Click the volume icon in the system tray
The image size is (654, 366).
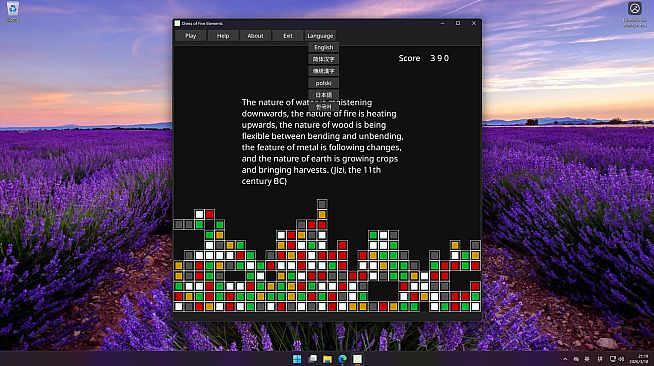point(621,359)
